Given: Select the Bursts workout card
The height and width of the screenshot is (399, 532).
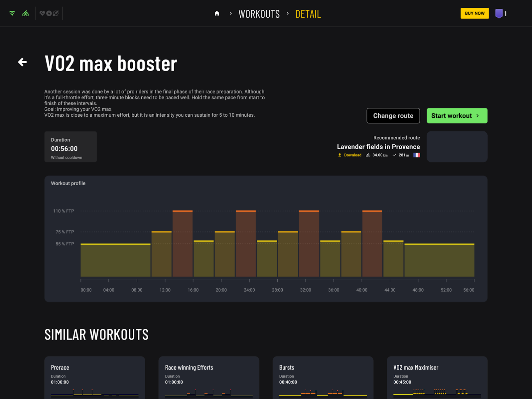Looking at the screenshot, I should pyautogui.click(x=323, y=377).
